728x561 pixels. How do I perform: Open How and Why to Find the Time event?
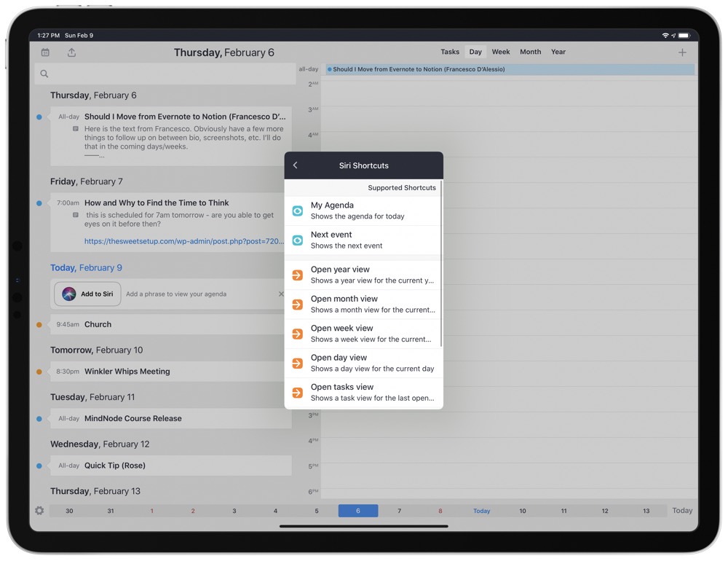(x=171, y=222)
